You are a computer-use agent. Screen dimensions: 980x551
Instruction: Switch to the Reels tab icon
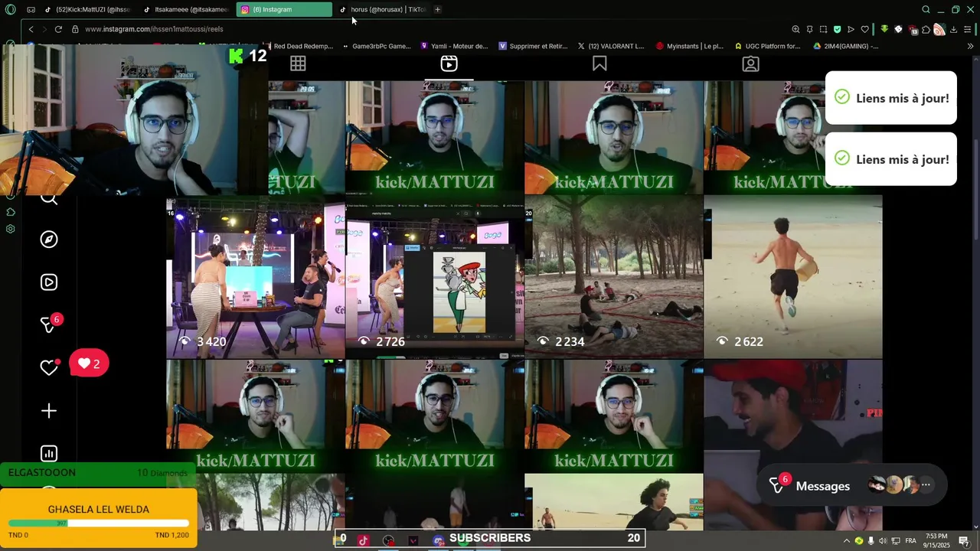click(x=449, y=64)
